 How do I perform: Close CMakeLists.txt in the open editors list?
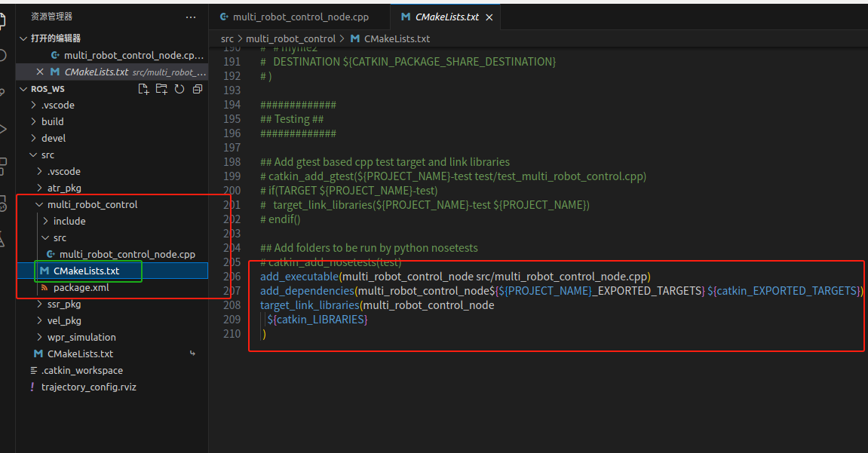pos(40,72)
